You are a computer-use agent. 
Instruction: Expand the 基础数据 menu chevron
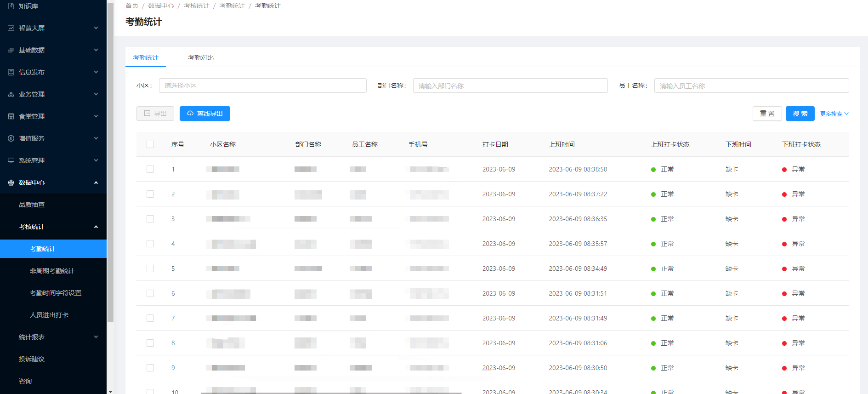(96, 50)
